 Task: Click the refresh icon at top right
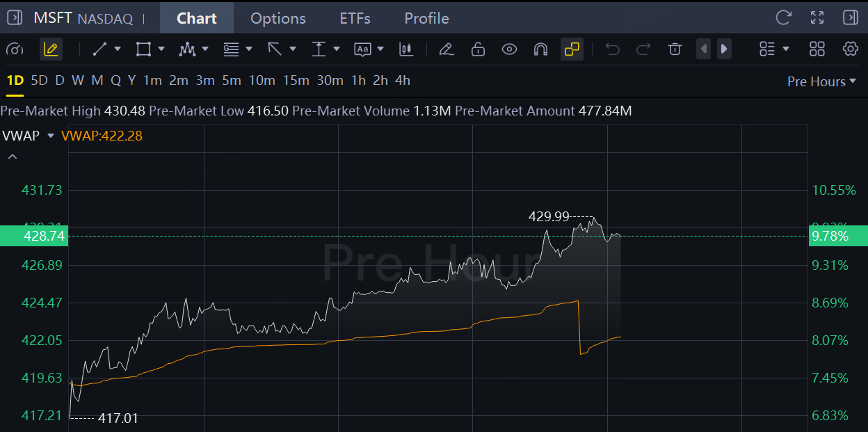point(784,18)
